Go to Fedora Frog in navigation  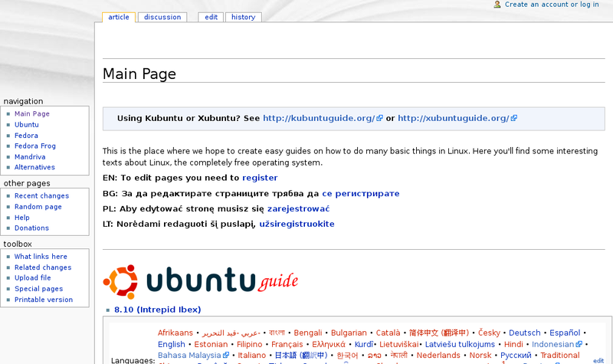(34, 146)
